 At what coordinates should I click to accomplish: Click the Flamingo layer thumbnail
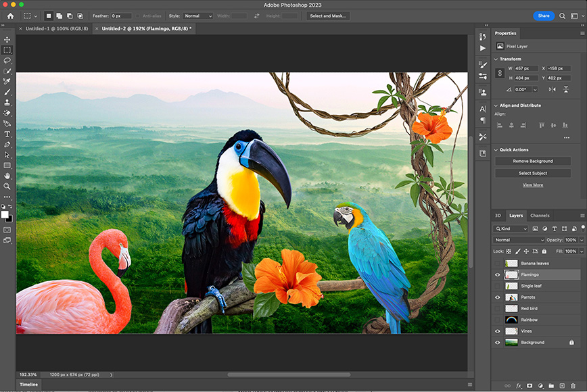tap(511, 274)
